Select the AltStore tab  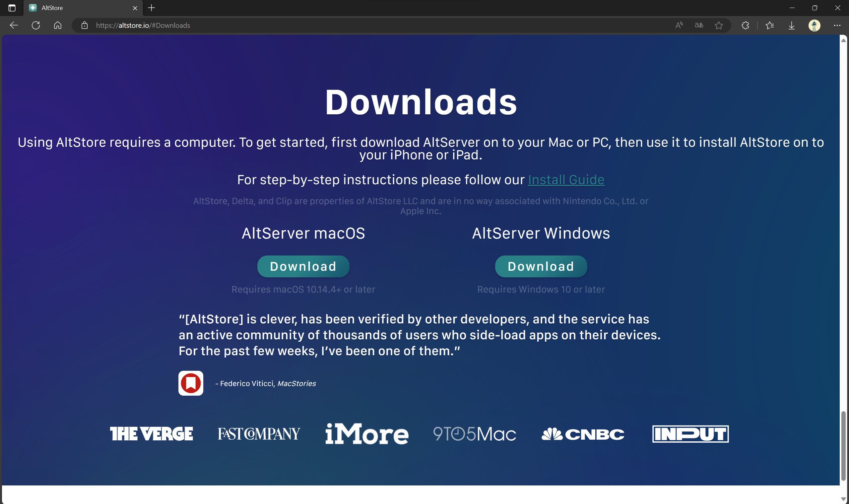pyautogui.click(x=78, y=8)
